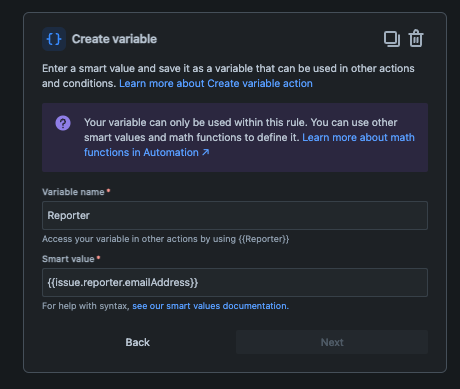This screenshot has height=389, width=460.
Task: Click the purple info panel message text
Action: point(249,137)
